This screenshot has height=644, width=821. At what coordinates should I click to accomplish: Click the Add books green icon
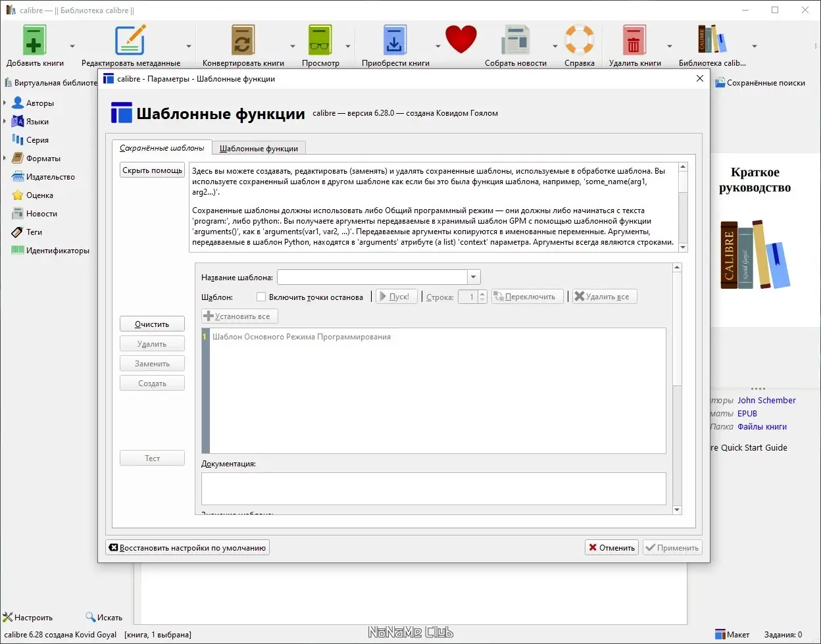[x=34, y=39]
